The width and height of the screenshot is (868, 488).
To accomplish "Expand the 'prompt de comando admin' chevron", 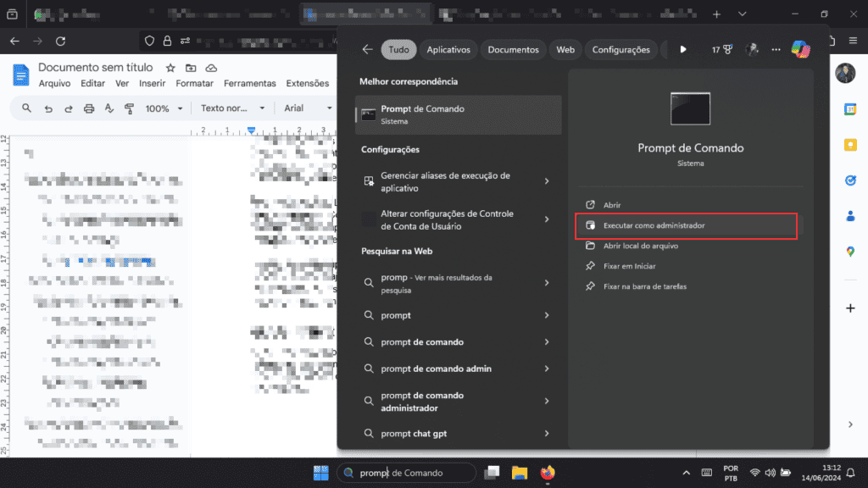I will pyautogui.click(x=547, y=369).
